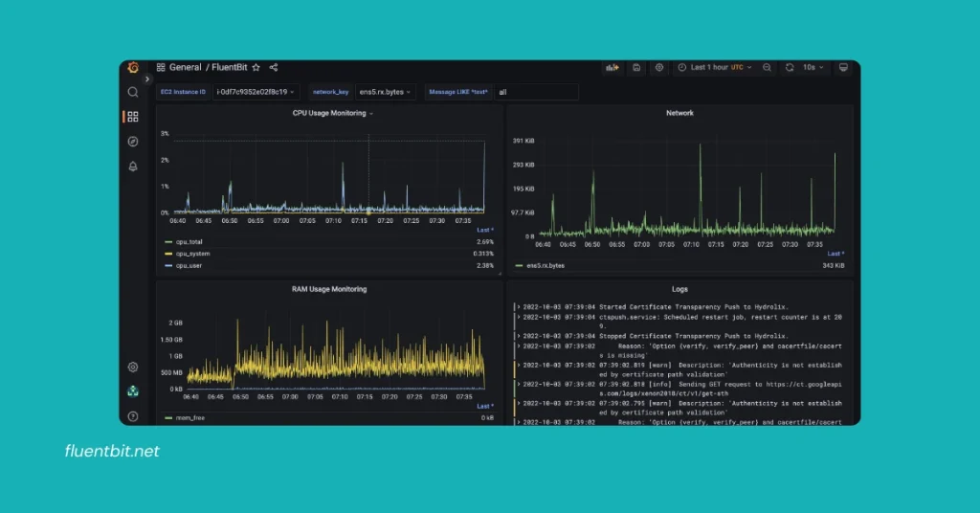Click the 2.69% cpu_total value
Viewport: 980px width, 513px height.
pyautogui.click(x=485, y=242)
